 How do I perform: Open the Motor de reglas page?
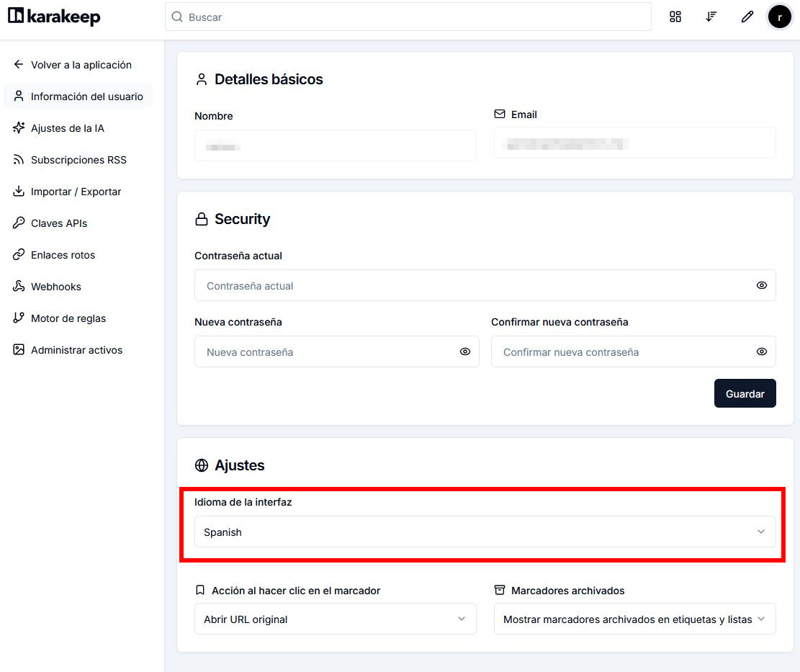68,318
